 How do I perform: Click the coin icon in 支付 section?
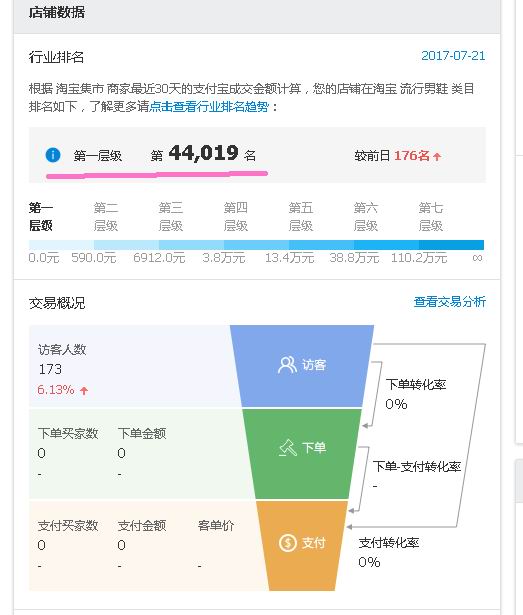coord(288,543)
